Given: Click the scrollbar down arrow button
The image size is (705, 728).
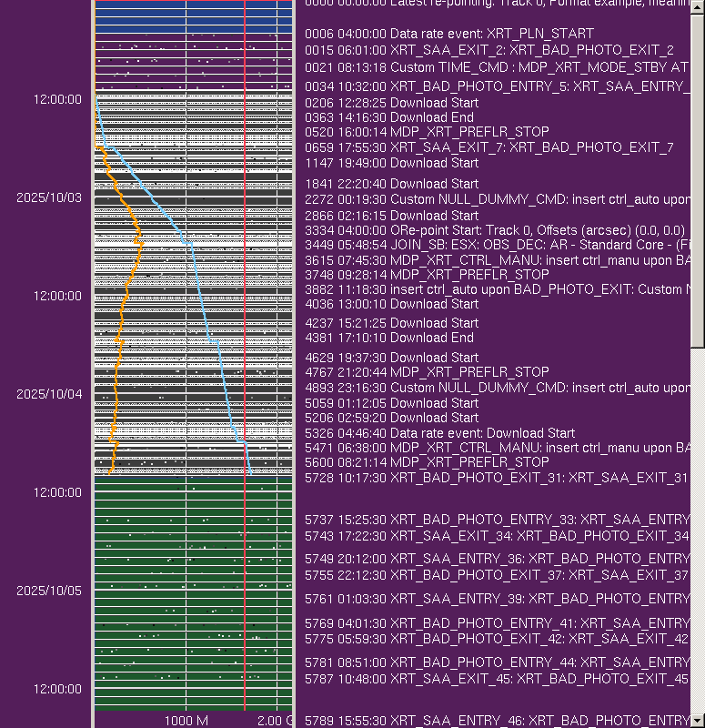Looking at the screenshot, I should [x=698, y=722].
